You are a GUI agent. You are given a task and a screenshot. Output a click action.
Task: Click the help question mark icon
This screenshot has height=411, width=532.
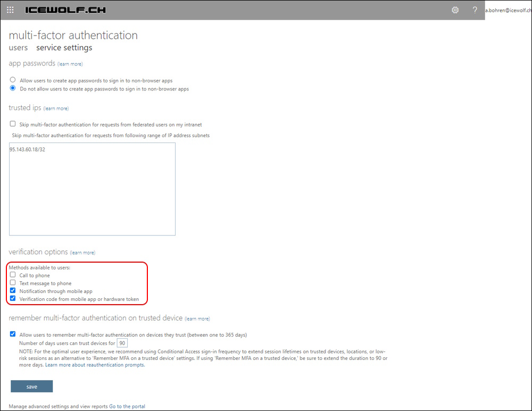click(475, 10)
